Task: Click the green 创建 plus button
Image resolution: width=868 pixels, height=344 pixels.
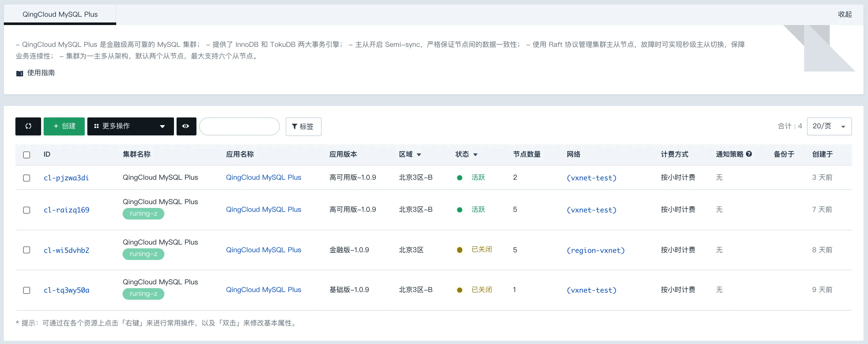Action: click(64, 126)
